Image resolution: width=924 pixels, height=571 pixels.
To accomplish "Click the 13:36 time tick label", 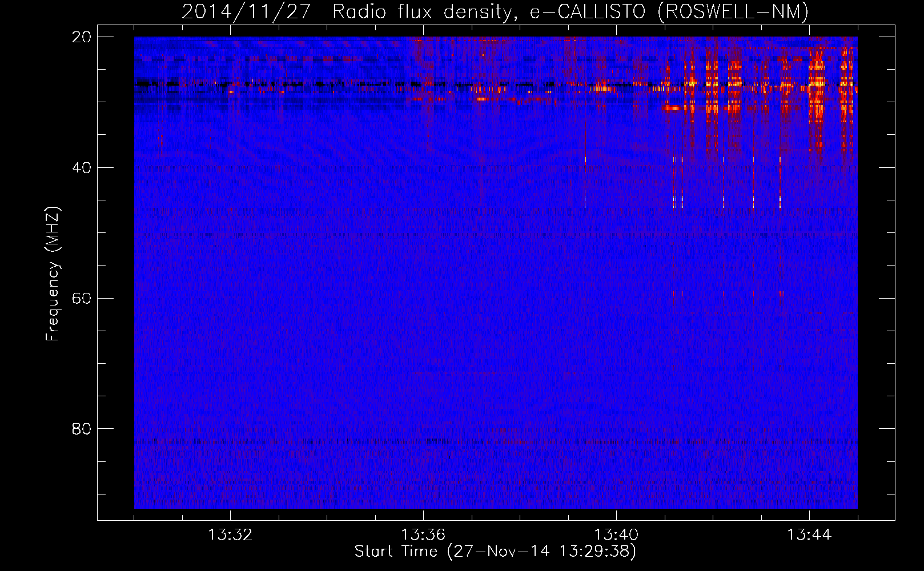I will pos(423,535).
